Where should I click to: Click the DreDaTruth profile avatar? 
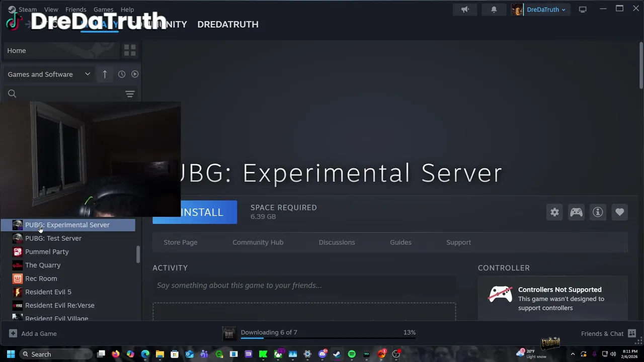(x=517, y=10)
